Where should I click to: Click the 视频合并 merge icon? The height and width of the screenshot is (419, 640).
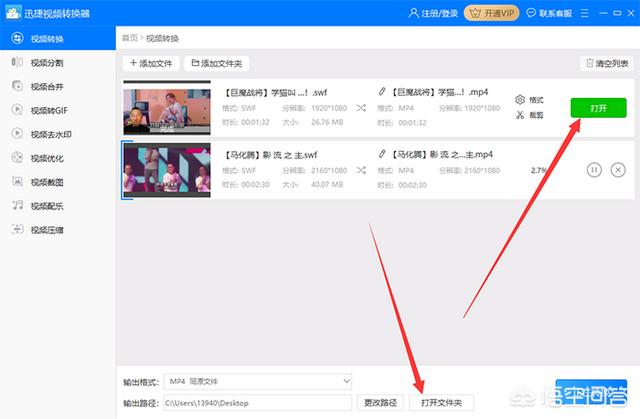coord(17,86)
